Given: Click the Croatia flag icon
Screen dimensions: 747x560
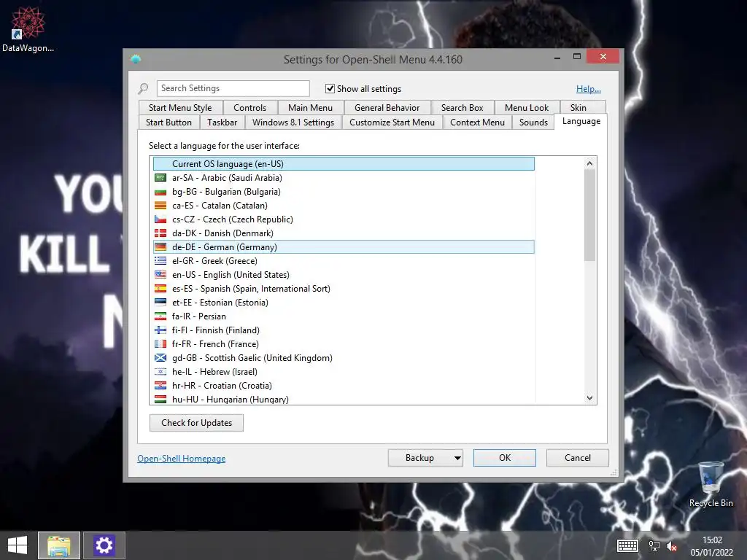Looking at the screenshot, I should (x=160, y=385).
